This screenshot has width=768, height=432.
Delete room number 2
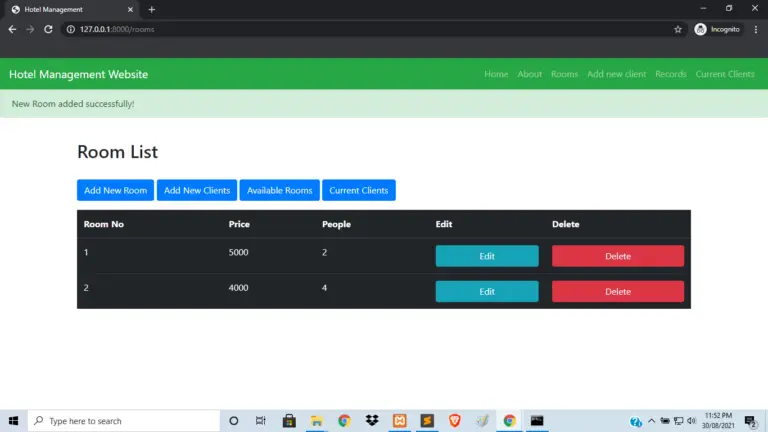coord(618,291)
